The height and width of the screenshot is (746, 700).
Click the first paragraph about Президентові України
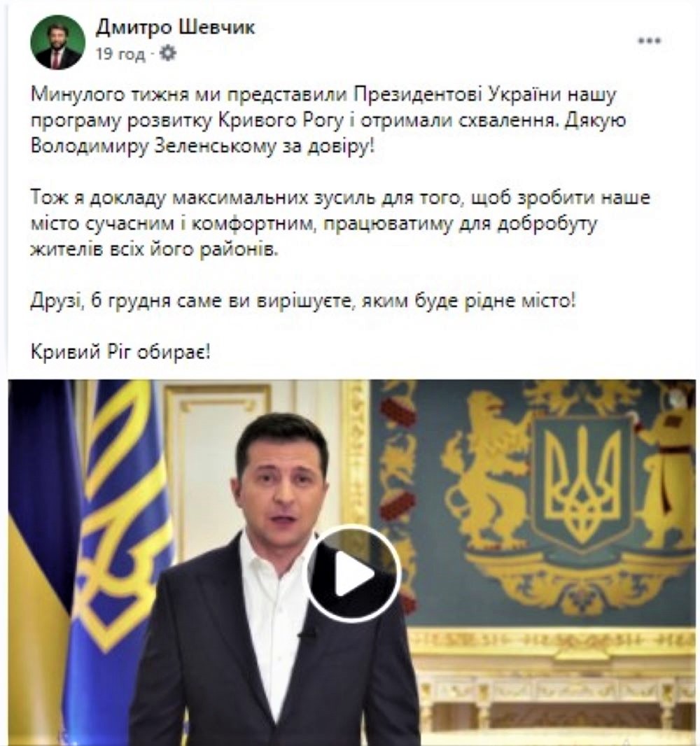coord(328,120)
